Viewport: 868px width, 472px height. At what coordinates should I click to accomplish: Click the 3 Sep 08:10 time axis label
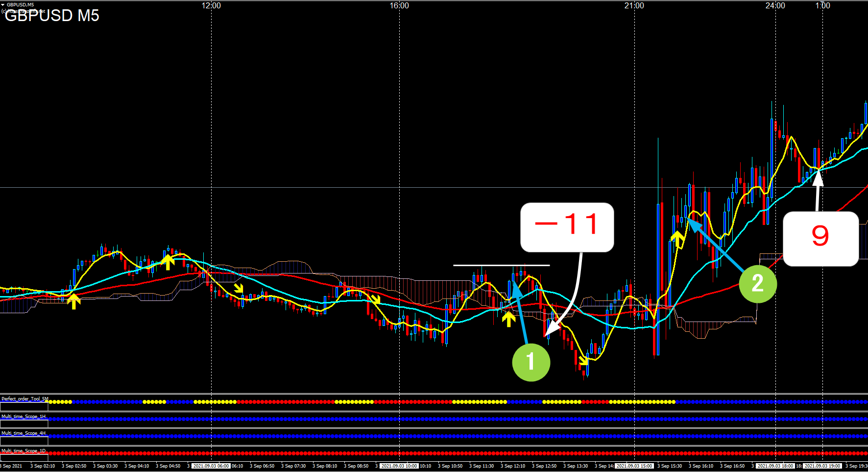(x=325, y=466)
